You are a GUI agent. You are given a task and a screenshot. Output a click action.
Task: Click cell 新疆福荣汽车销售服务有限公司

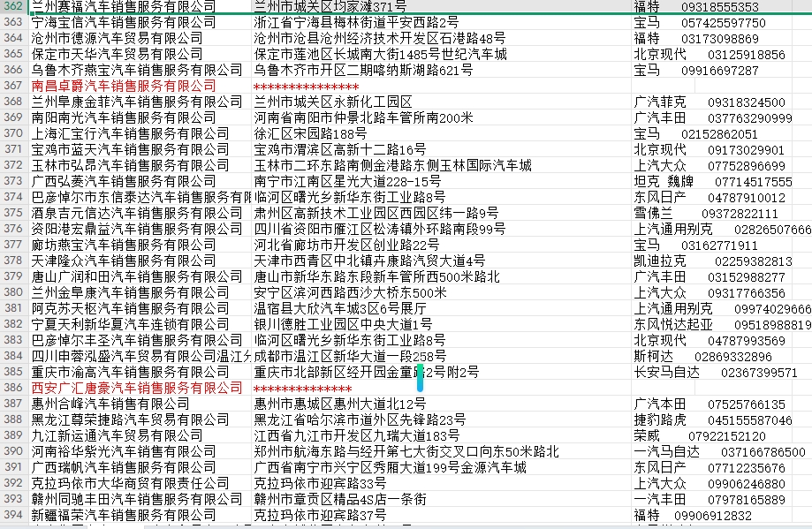124,515
